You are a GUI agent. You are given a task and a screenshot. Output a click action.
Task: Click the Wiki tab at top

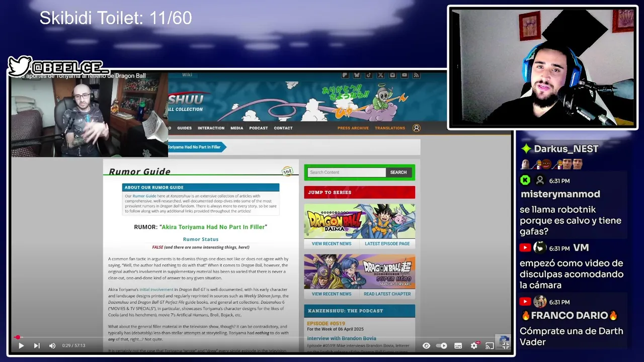click(187, 75)
